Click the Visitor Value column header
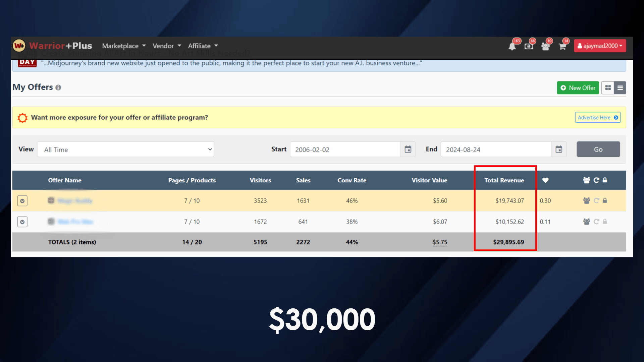The image size is (644, 362). point(429,180)
